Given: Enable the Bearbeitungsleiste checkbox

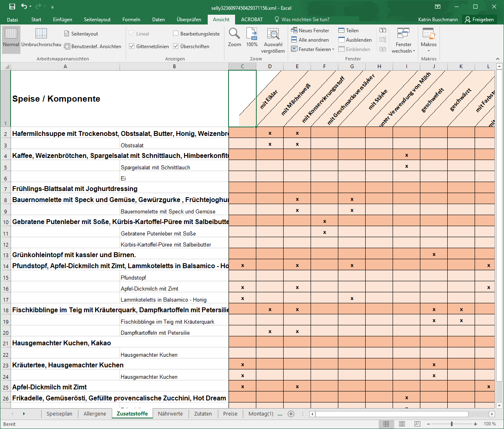Looking at the screenshot, I should (176, 33).
